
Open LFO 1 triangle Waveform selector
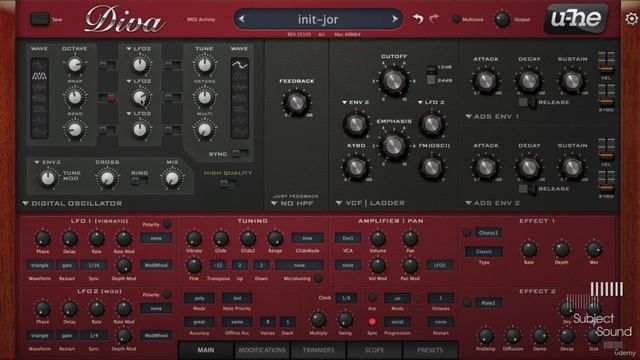[40, 265]
